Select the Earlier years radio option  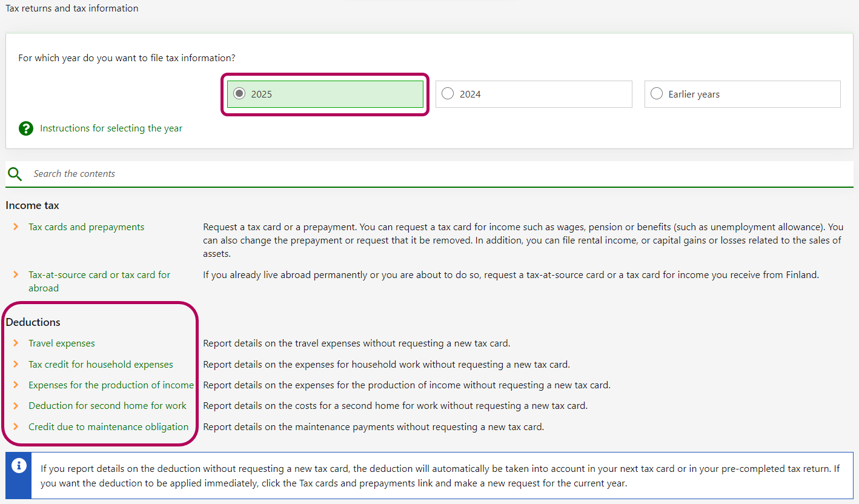tap(657, 94)
